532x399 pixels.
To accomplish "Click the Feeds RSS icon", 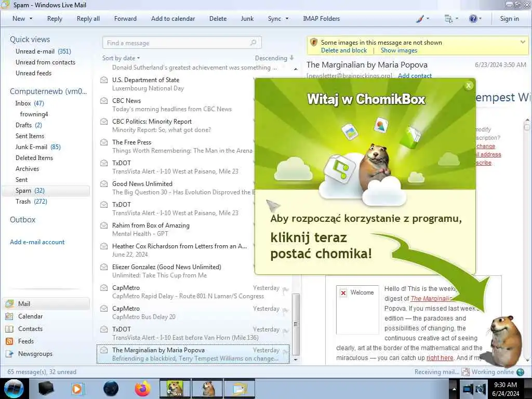I will click(9, 341).
